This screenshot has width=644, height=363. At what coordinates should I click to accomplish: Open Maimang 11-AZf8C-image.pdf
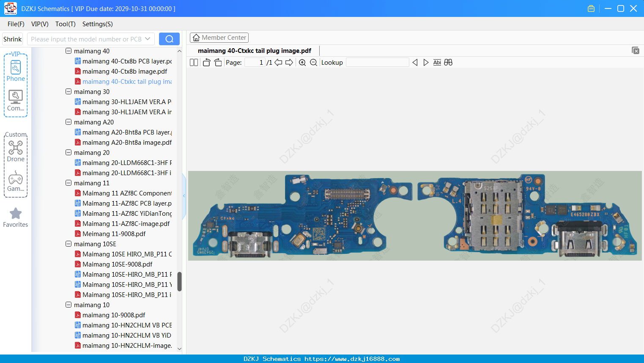tap(122, 224)
